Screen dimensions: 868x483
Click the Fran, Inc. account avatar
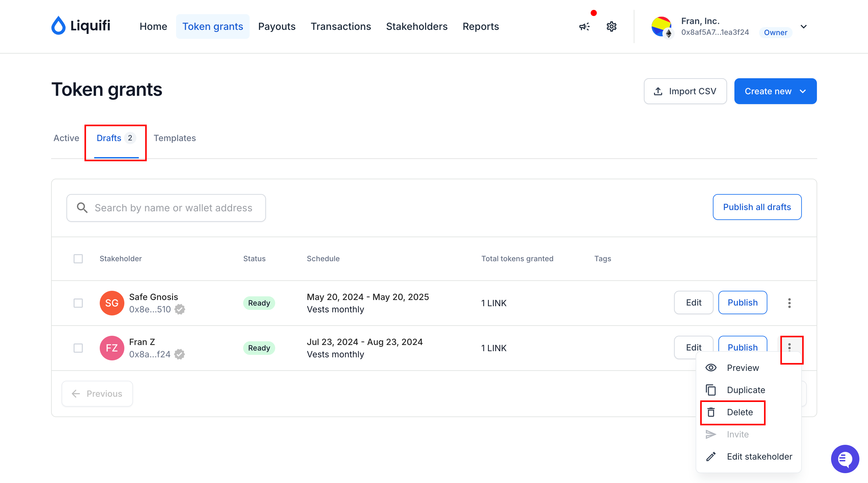661,27
